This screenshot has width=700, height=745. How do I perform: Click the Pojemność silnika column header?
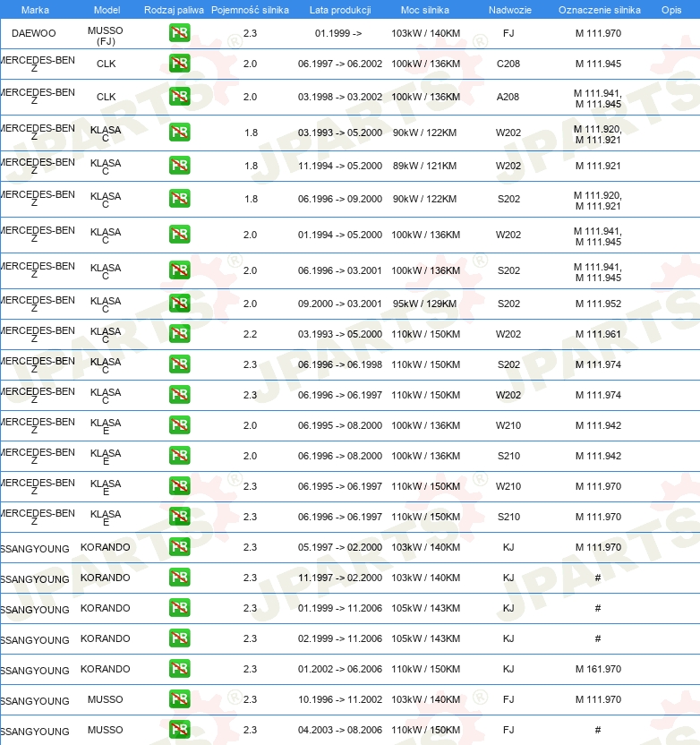(x=250, y=10)
